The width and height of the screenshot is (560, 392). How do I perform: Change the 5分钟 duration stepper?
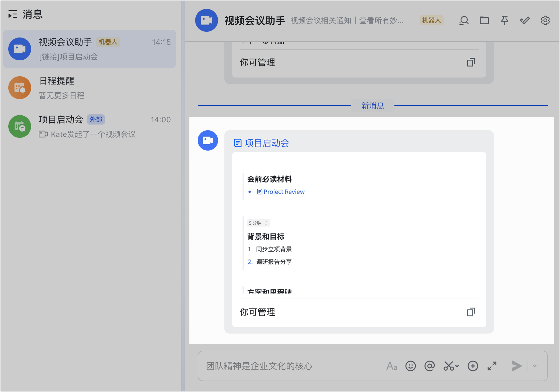[x=266, y=223]
